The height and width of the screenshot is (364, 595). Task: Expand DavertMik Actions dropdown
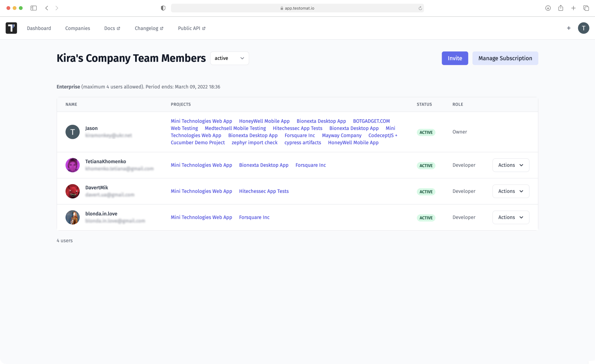point(510,191)
